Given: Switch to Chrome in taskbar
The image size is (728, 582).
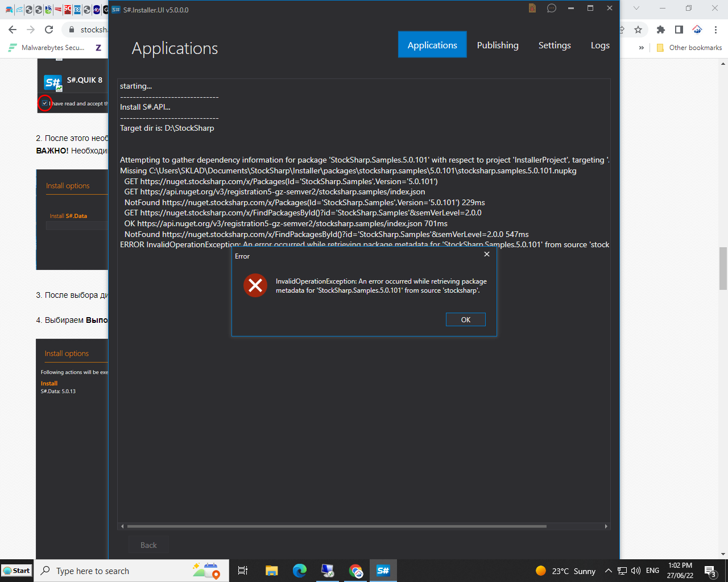Looking at the screenshot, I should click(355, 571).
